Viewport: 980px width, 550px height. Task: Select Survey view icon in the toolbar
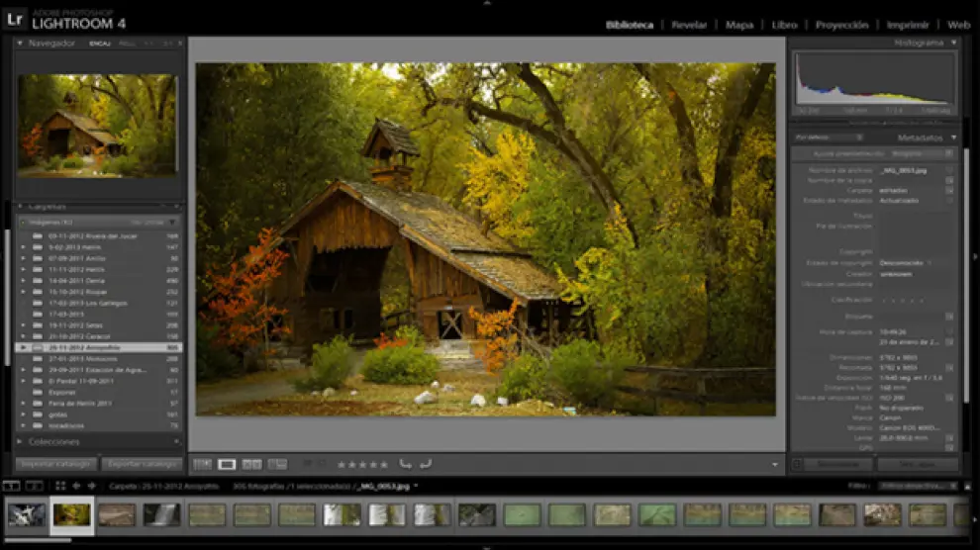click(x=277, y=464)
